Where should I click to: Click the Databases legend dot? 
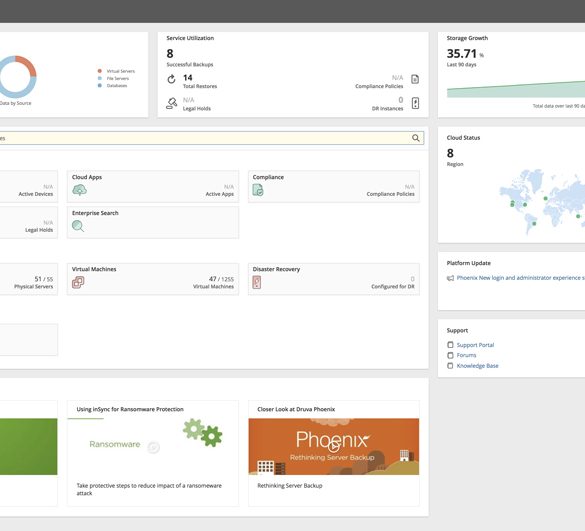(x=100, y=85)
